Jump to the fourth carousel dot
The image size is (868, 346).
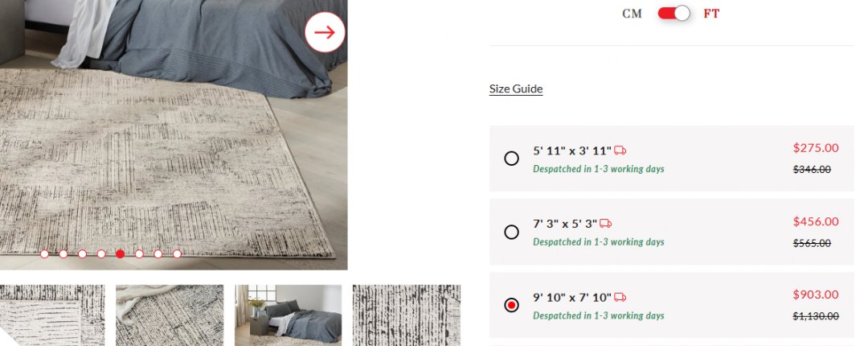pyautogui.click(x=101, y=254)
